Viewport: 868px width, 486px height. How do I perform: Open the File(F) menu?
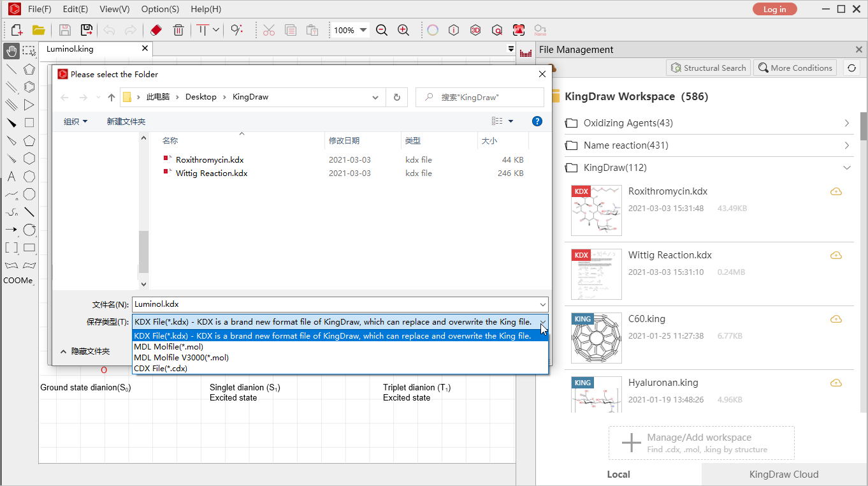click(40, 9)
